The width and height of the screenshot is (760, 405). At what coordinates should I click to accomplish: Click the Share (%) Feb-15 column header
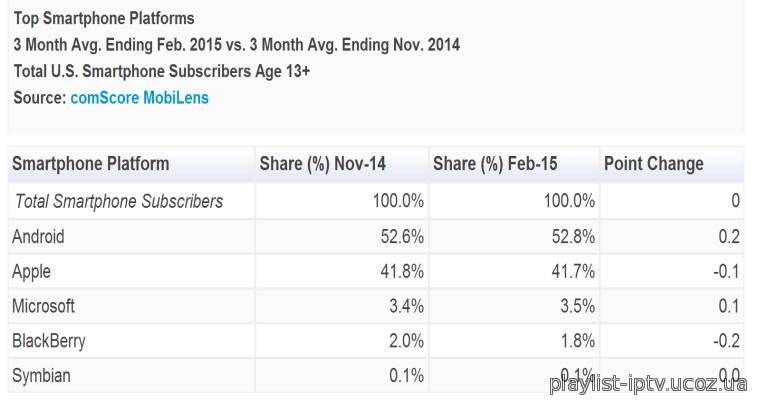point(495,164)
